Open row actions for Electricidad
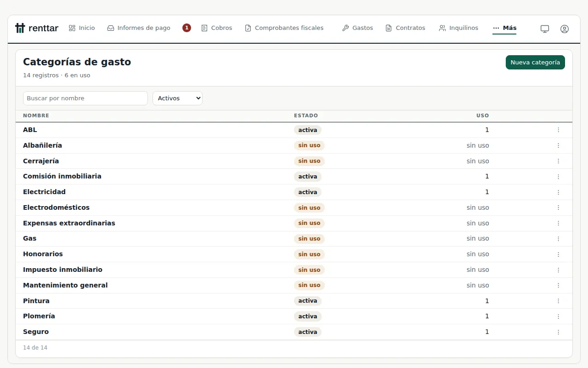The width and height of the screenshot is (588, 368). click(558, 192)
